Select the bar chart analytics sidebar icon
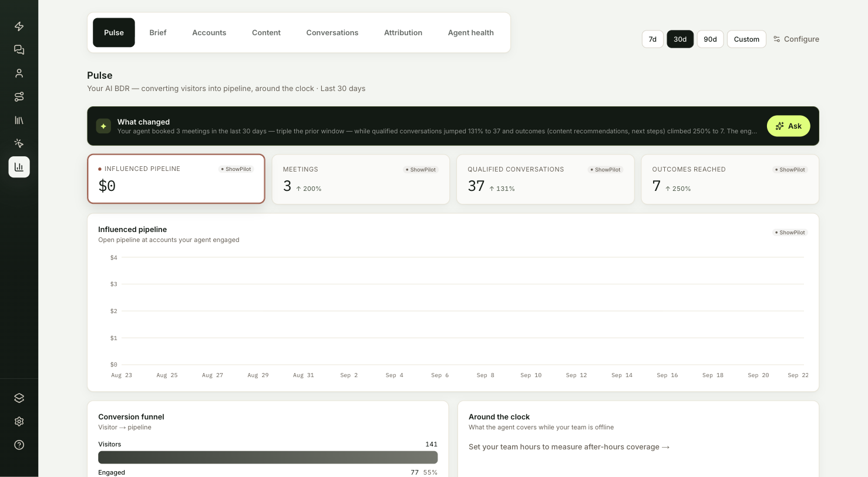Image resolution: width=868 pixels, height=477 pixels. coord(19,167)
